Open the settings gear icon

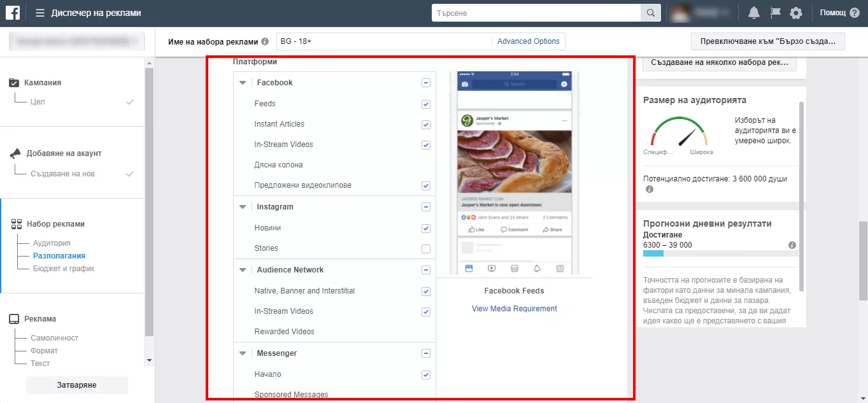coord(796,13)
